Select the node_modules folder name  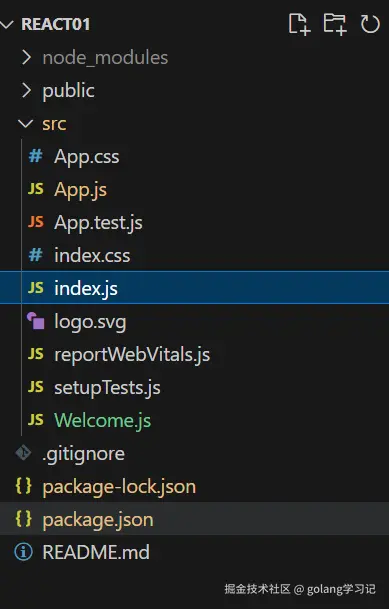105,58
